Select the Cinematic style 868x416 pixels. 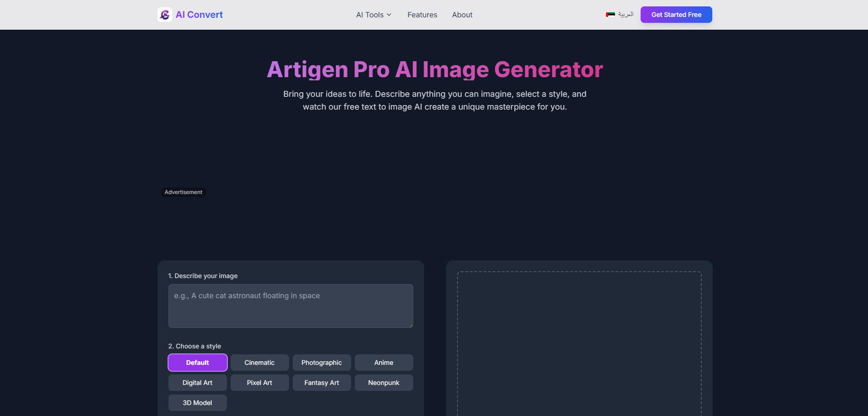(259, 362)
